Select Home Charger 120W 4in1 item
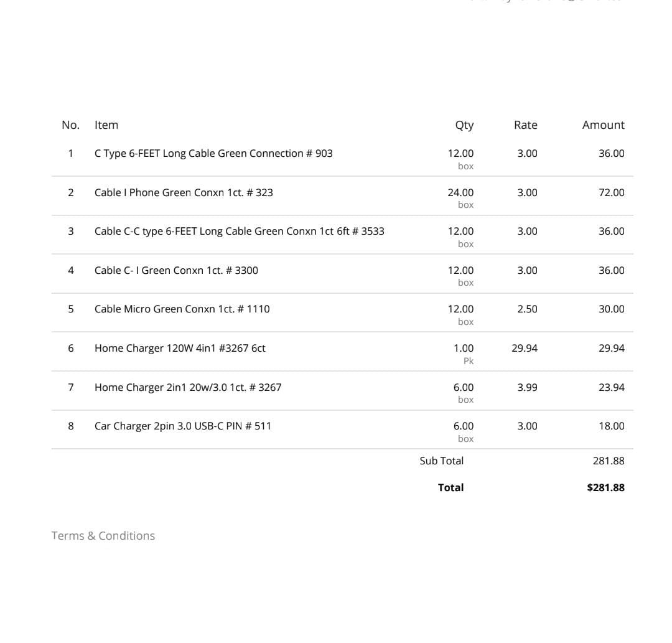The width and height of the screenshot is (672, 643). click(x=180, y=349)
